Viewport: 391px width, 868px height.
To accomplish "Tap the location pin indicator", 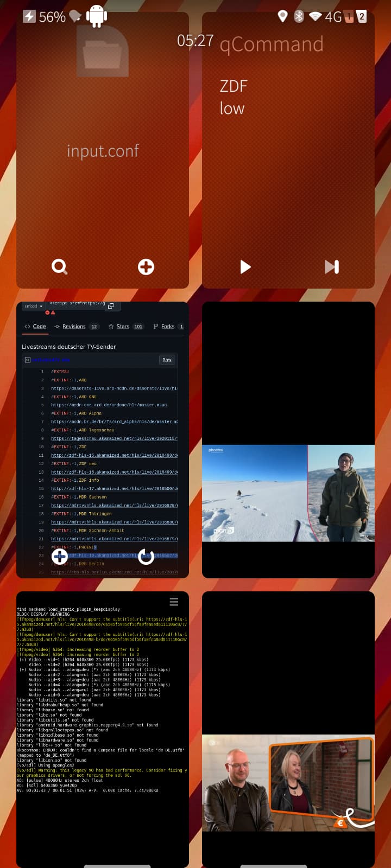I will point(282,16).
